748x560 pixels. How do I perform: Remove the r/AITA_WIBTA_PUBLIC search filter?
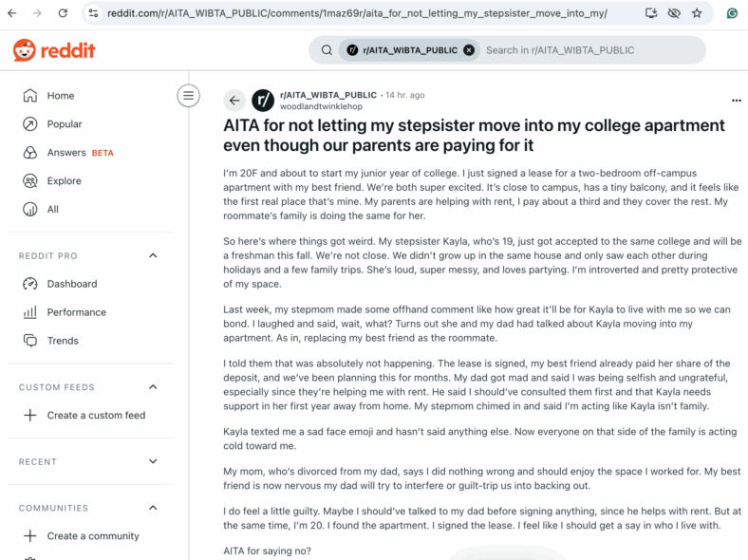click(470, 50)
